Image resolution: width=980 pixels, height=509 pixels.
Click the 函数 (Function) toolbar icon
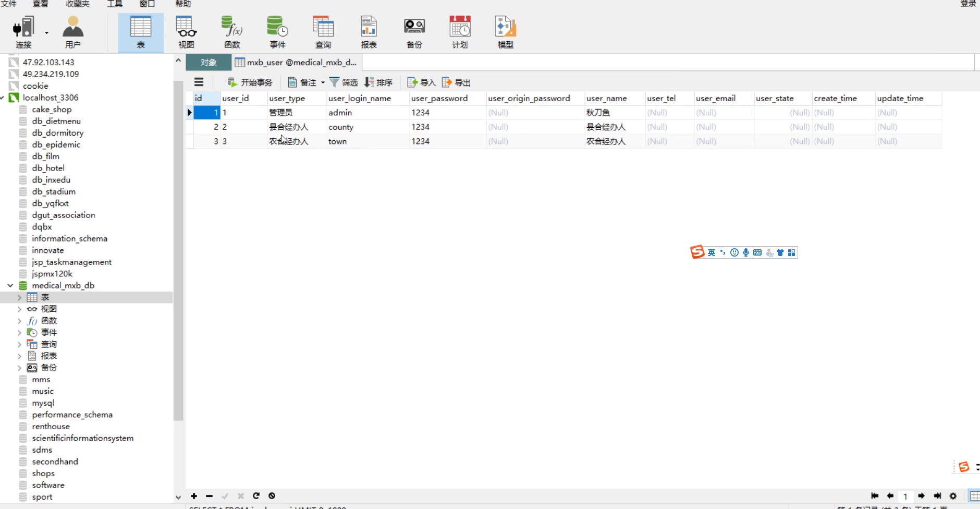(x=232, y=32)
